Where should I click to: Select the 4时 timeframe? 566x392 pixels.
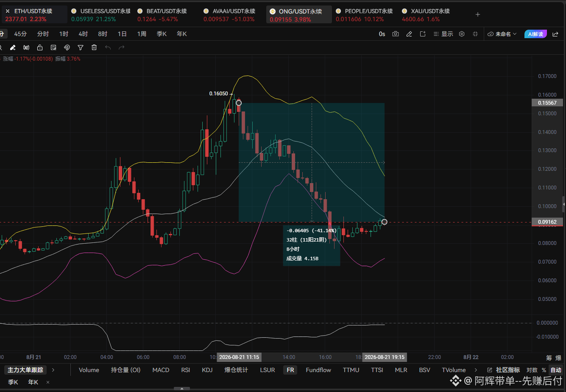pos(83,34)
